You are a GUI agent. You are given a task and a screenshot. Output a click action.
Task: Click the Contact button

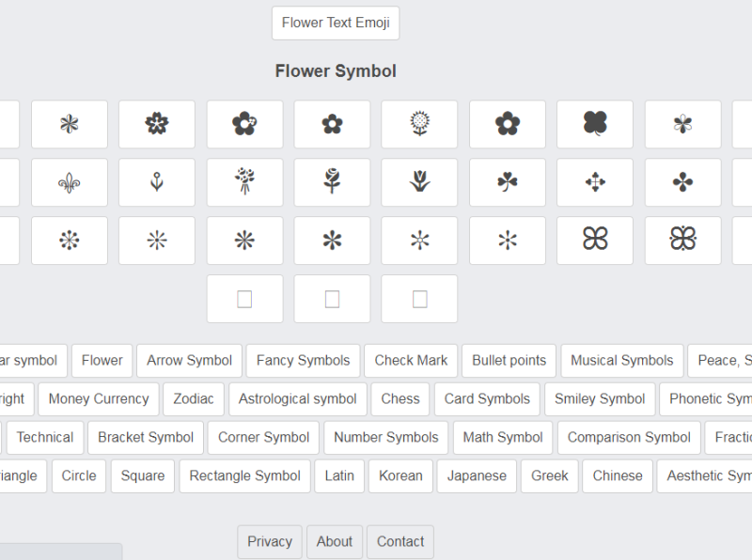(x=399, y=541)
